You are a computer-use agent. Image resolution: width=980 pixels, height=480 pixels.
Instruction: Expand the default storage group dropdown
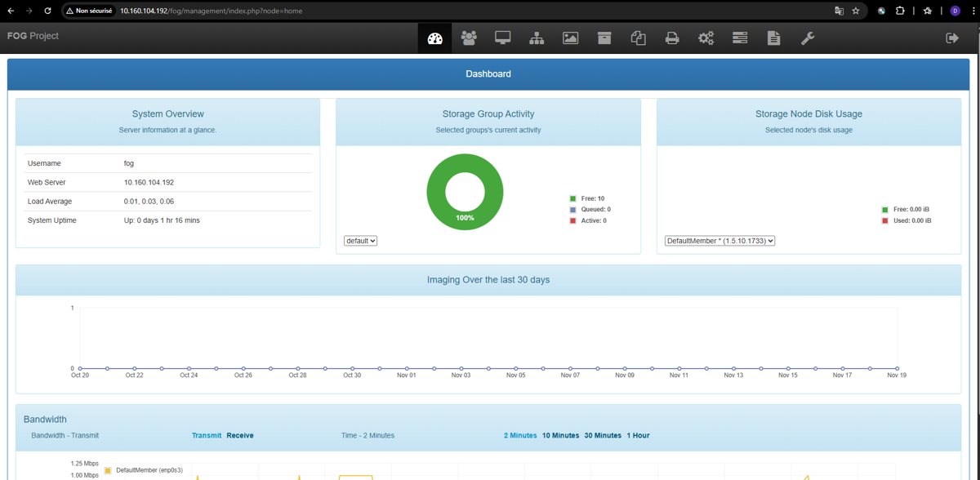360,241
